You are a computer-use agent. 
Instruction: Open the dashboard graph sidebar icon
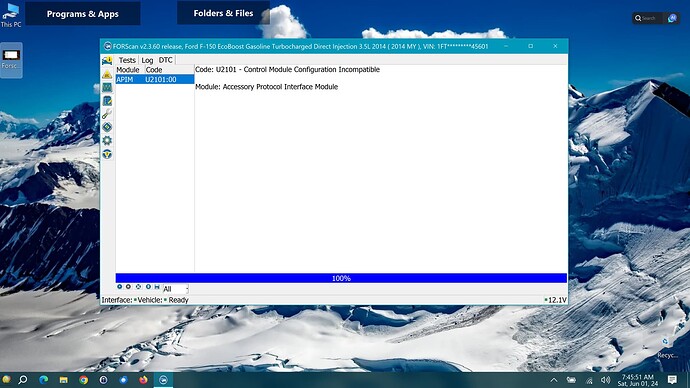(x=107, y=88)
